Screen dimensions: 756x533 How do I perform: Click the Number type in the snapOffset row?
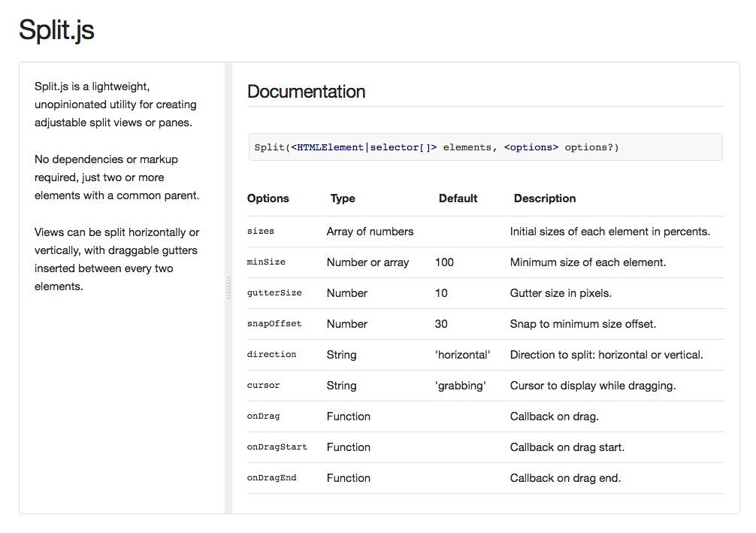point(347,324)
